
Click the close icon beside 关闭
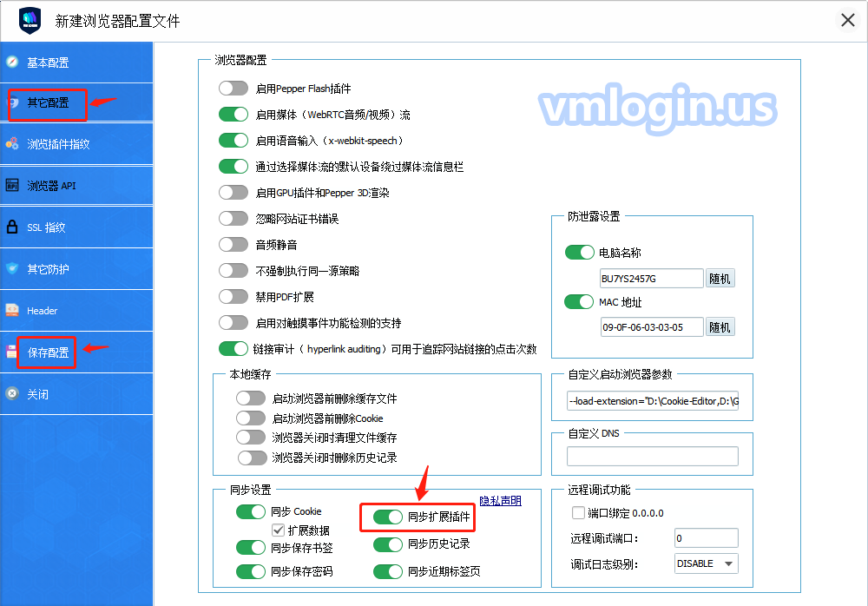coord(12,393)
